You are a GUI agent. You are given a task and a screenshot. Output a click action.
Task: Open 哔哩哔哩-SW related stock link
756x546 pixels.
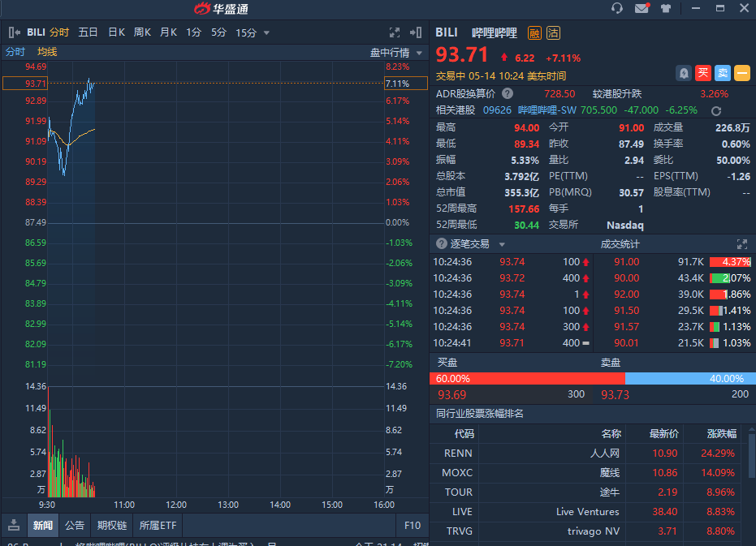(x=547, y=110)
